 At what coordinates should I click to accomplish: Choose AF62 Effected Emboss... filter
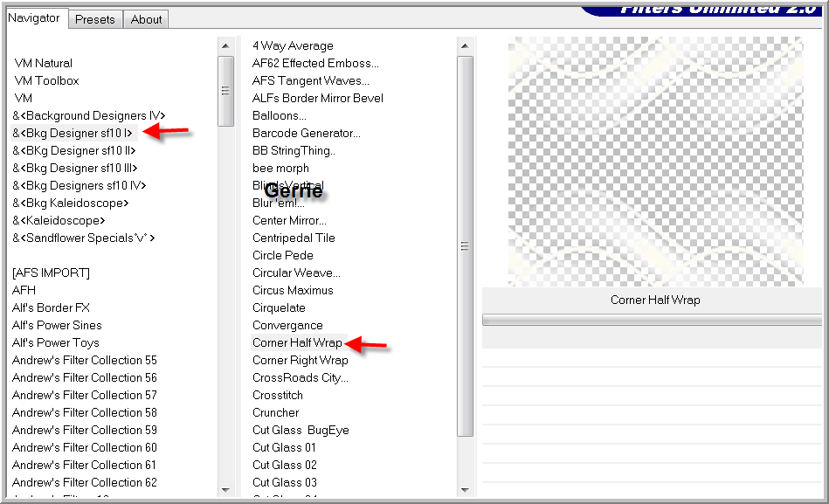click(x=315, y=64)
